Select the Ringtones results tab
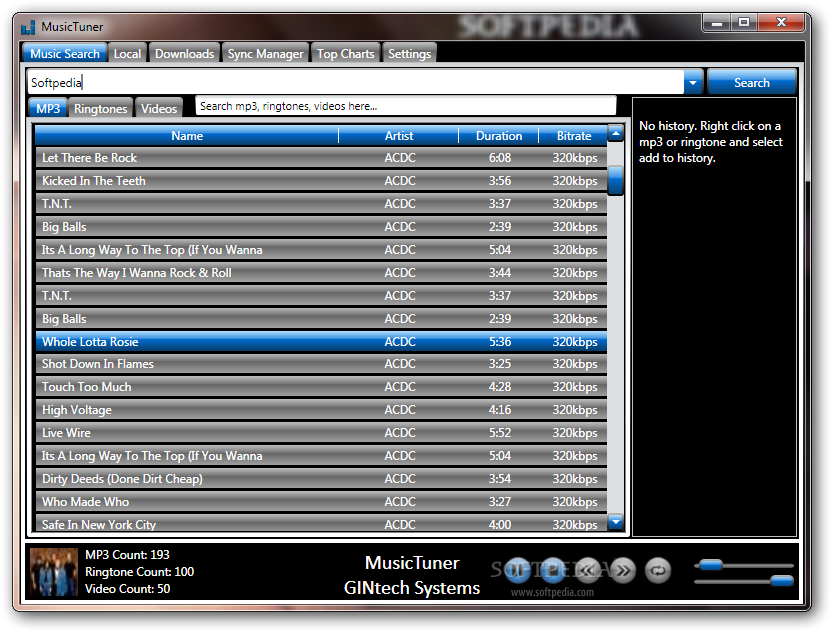This screenshot has width=832, height=632. [x=100, y=108]
